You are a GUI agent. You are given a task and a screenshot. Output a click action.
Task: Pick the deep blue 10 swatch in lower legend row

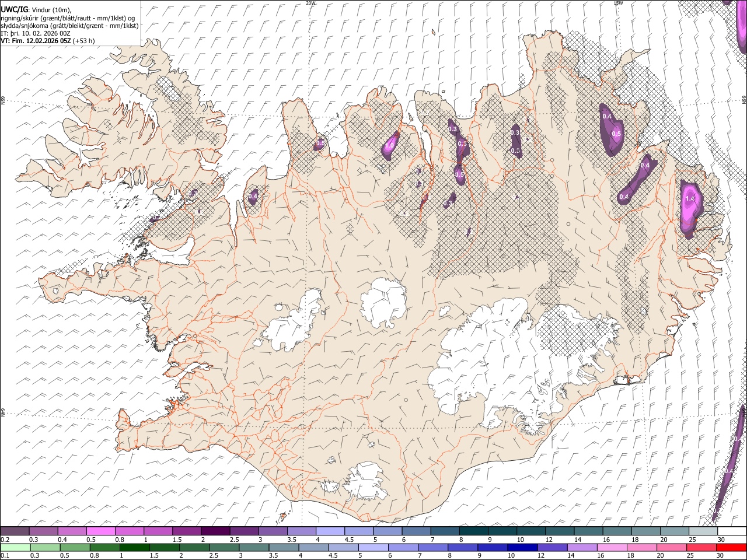[x=523, y=547]
